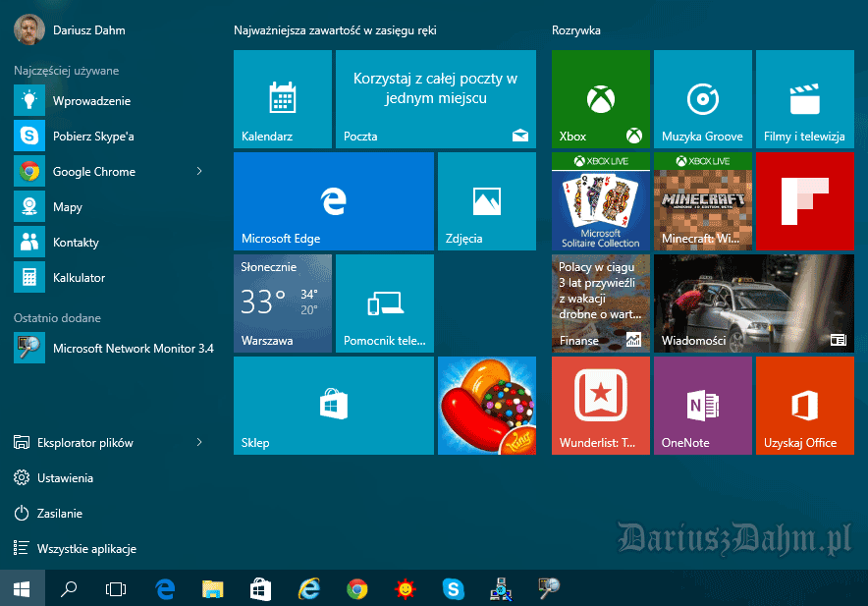This screenshot has width=868, height=606.
Task: Open the Kalendarz tile
Action: [x=283, y=99]
